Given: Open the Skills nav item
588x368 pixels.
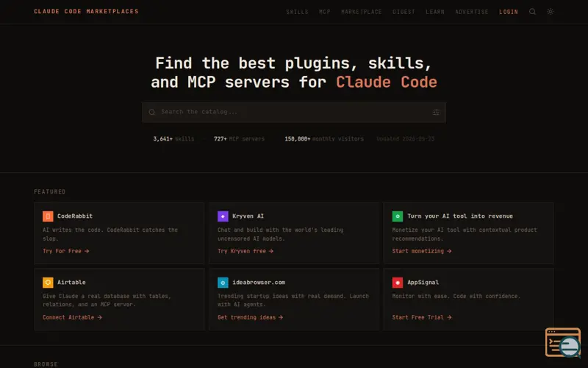Looking at the screenshot, I should [x=297, y=12].
